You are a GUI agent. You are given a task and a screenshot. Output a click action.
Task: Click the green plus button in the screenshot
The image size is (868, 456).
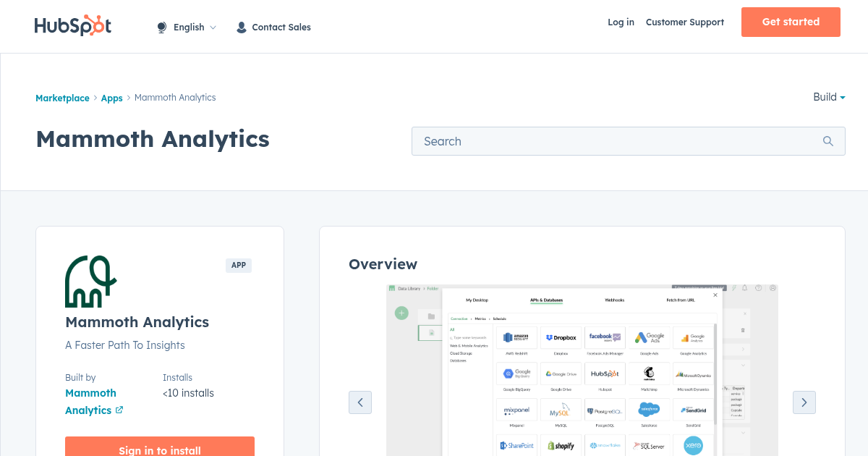pyautogui.click(x=401, y=313)
